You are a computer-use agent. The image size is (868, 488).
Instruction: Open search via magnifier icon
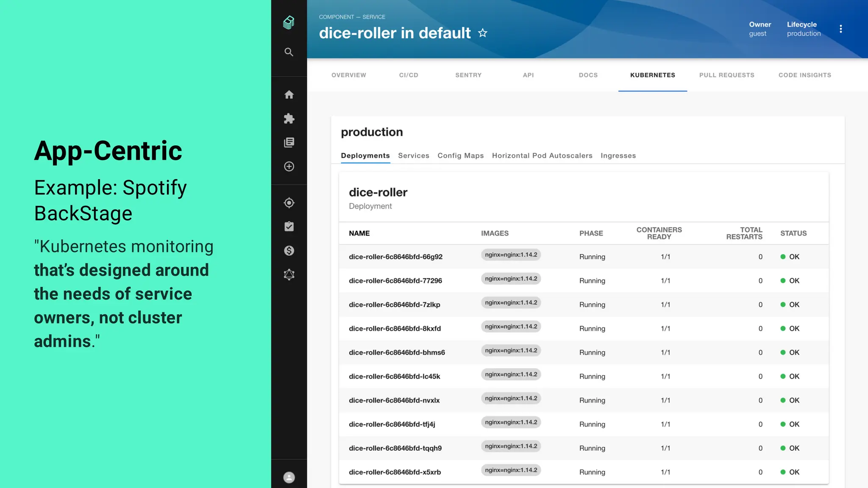(x=289, y=52)
